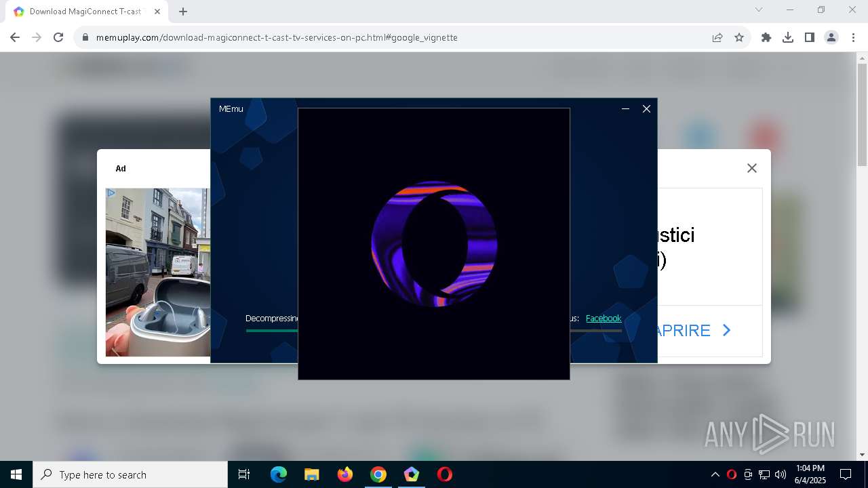Reload the memuplay page
The image size is (868, 488).
click(58, 37)
